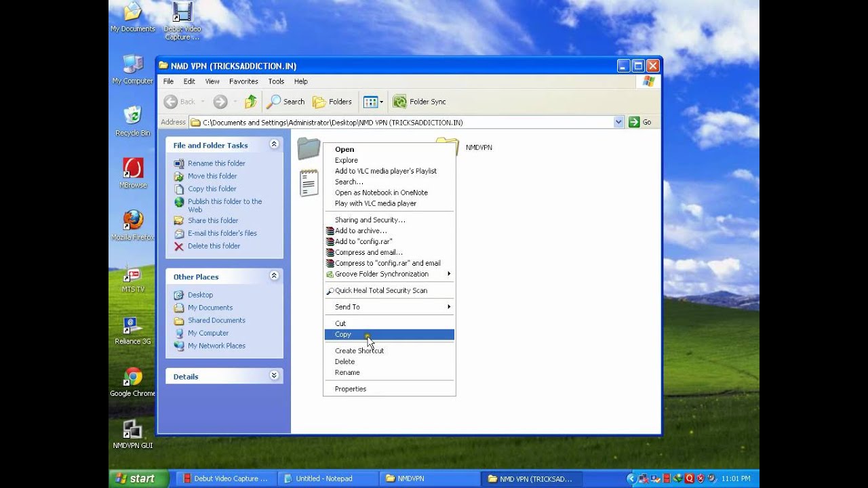Choose Copy in the context menu

click(x=389, y=335)
